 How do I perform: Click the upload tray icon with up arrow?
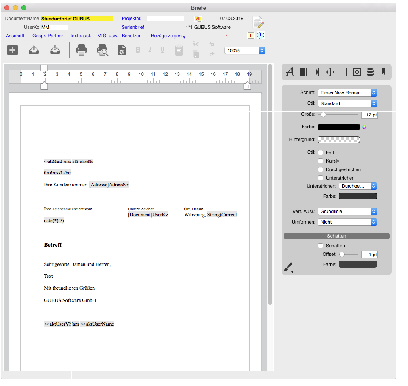click(34, 50)
